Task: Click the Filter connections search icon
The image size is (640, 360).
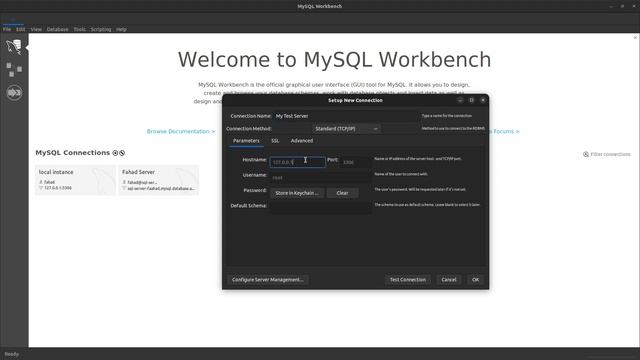Action: (586, 154)
